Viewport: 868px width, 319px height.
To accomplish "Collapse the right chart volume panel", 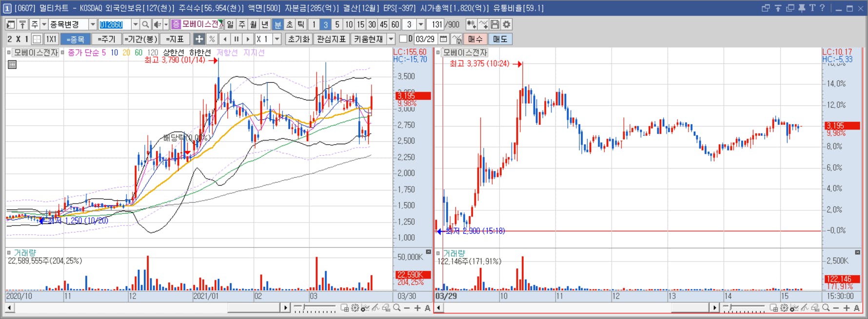I will tap(858, 252).
